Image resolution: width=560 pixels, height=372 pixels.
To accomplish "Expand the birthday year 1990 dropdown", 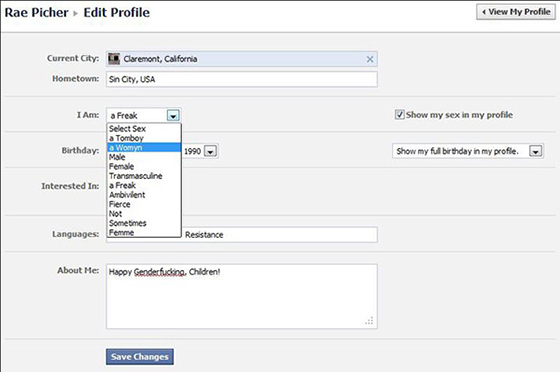I will [210, 151].
